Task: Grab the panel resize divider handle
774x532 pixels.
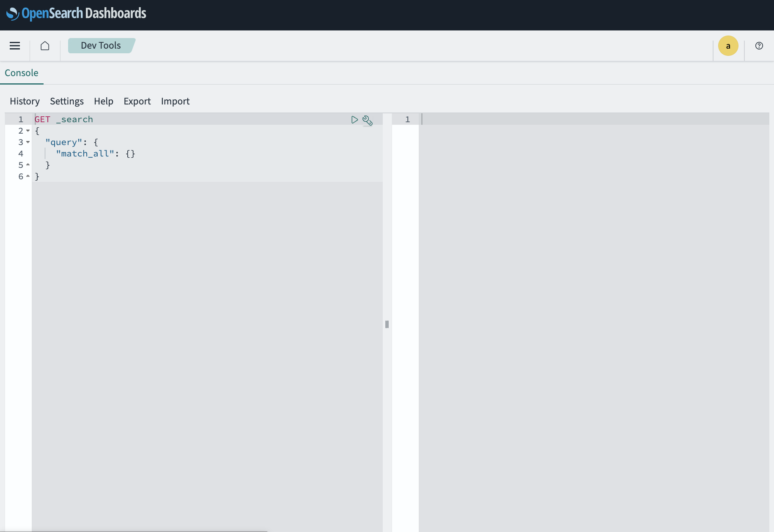Action: click(x=387, y=324)
